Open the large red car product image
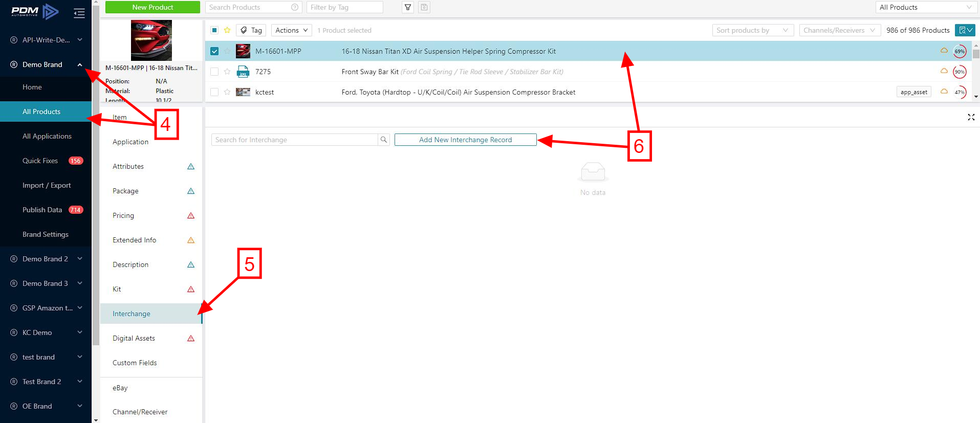The width and height of the screenshot is (980, 423). coord(151,40)
